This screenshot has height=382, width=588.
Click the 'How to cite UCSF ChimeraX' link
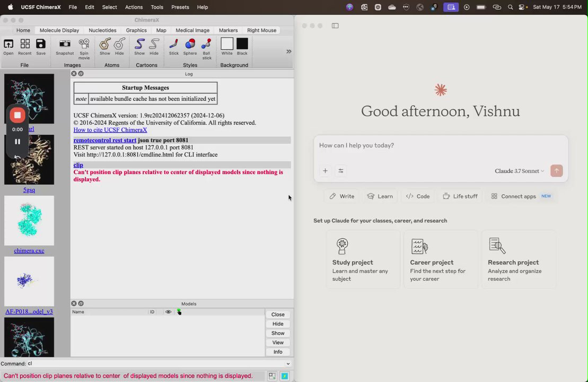[110, 130]
